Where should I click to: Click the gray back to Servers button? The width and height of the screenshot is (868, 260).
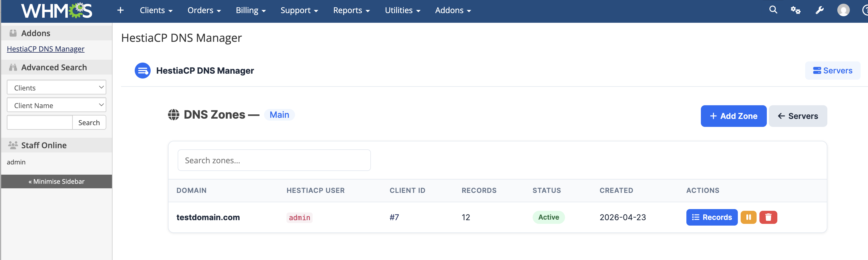[x=798, y=116]
